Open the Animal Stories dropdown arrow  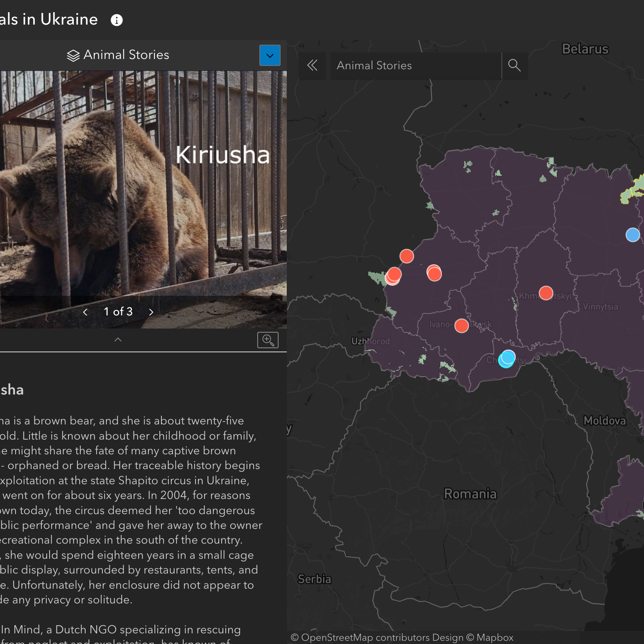click(270, 55)
